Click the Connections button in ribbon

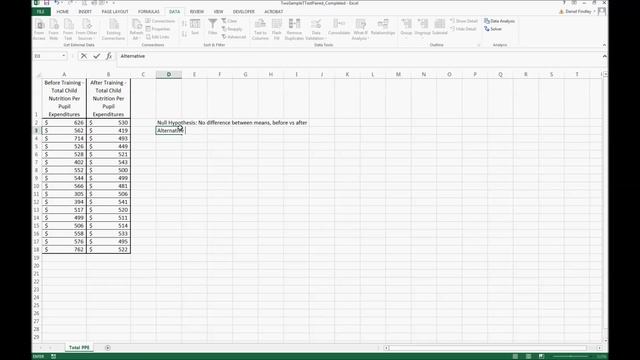(x=160, y=21)
